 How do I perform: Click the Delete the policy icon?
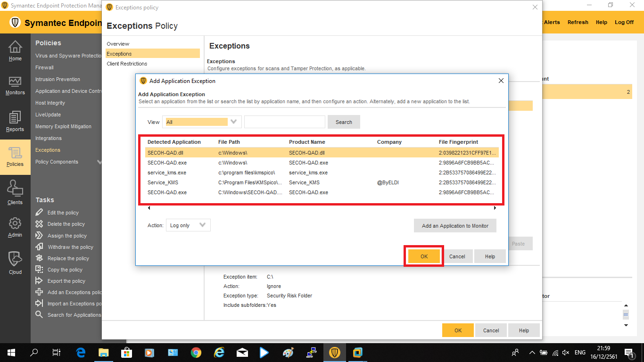tap(39, 224)
